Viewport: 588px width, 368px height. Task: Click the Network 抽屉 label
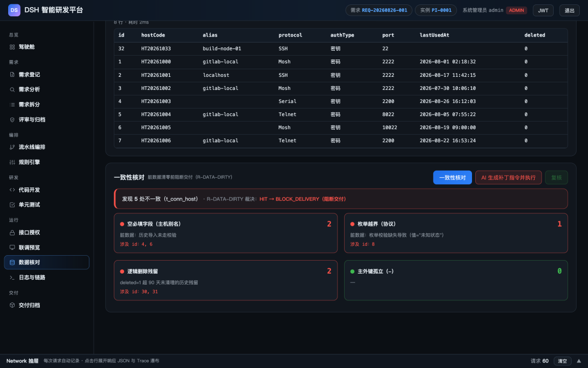22,361
